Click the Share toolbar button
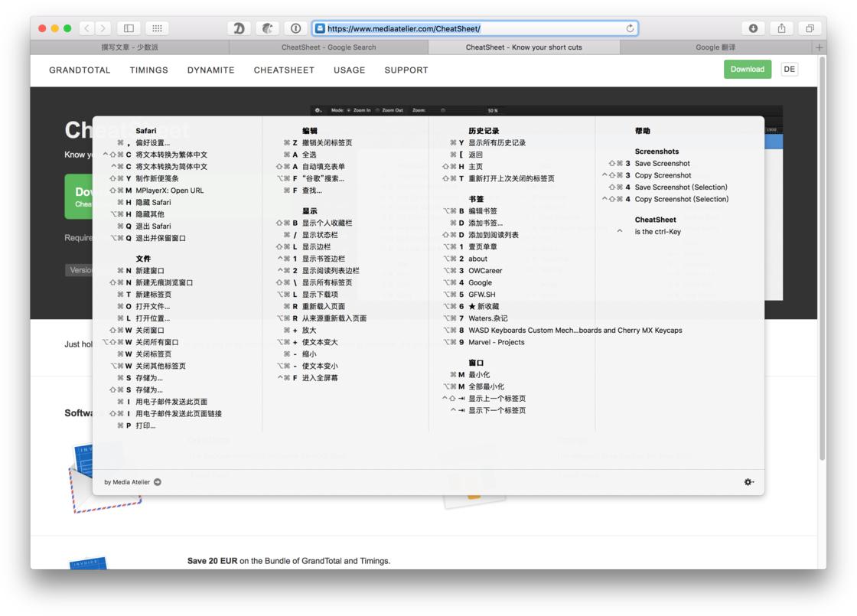857x616 pixels. tap(781, 28)
